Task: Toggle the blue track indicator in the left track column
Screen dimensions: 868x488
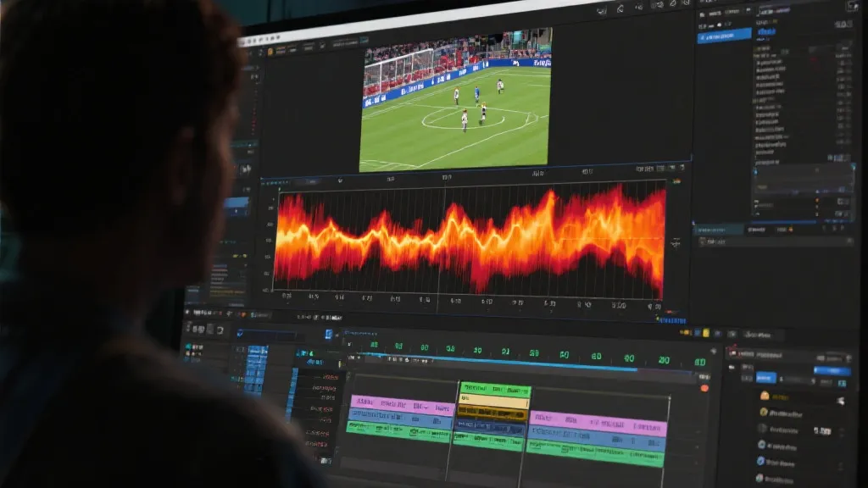Action: (256, 364)
